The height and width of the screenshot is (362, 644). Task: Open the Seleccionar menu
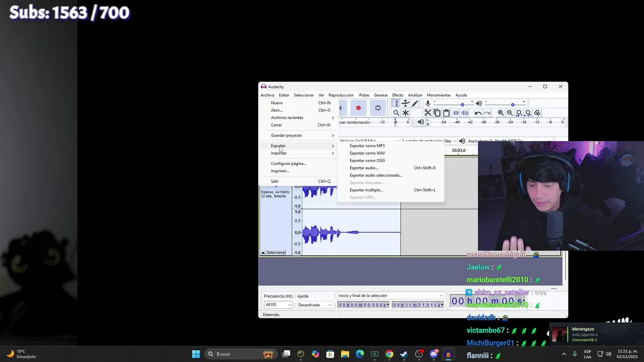(304, 95)
